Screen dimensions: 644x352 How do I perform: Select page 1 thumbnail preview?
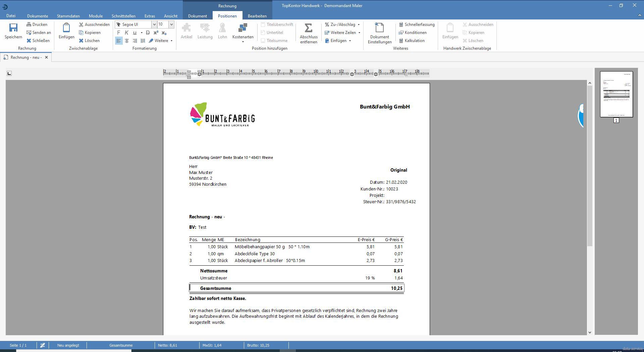616,94
